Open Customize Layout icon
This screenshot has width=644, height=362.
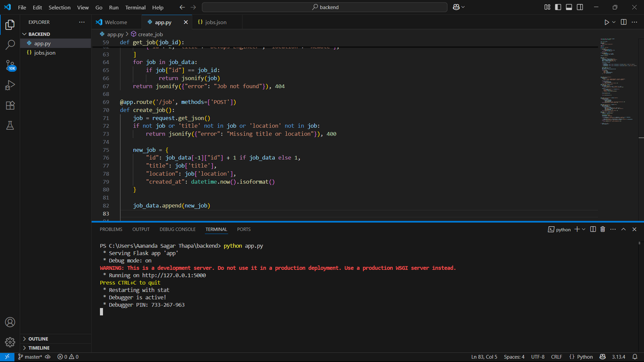coord(547,8)
